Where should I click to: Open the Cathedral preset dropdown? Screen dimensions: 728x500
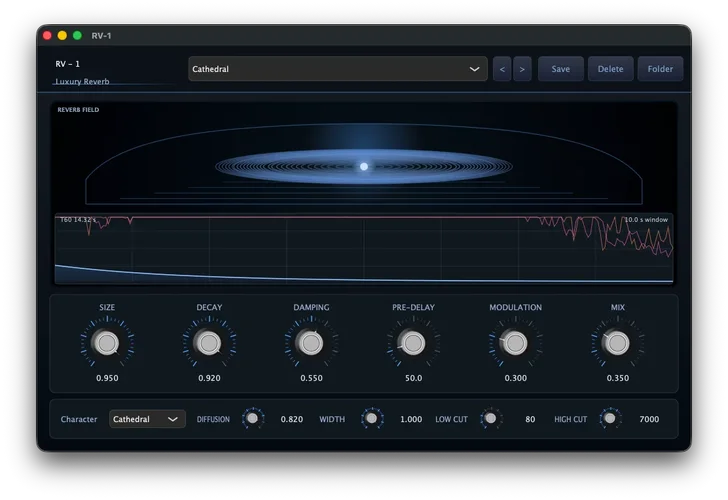[338, 69]
